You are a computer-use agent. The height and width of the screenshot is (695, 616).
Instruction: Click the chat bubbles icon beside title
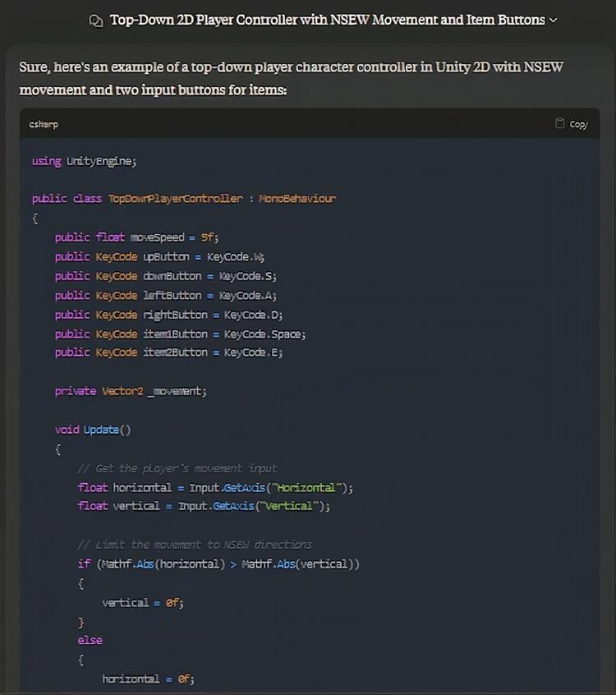[x=96, y=20]
